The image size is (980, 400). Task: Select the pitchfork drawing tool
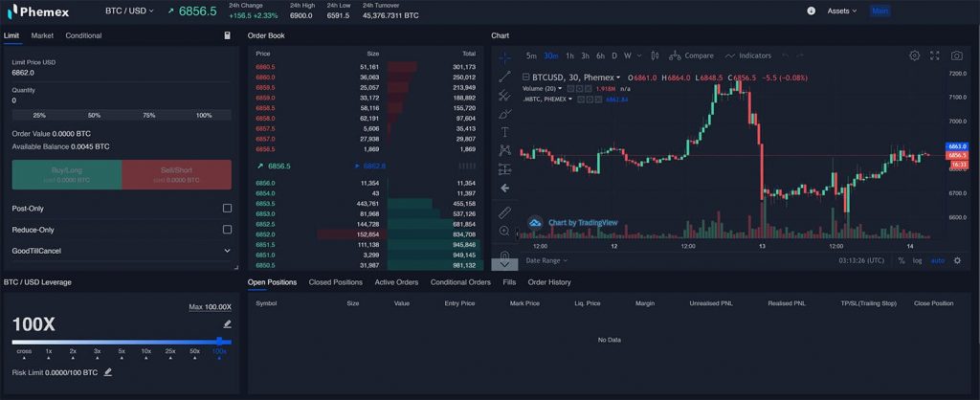coord(505,95)
